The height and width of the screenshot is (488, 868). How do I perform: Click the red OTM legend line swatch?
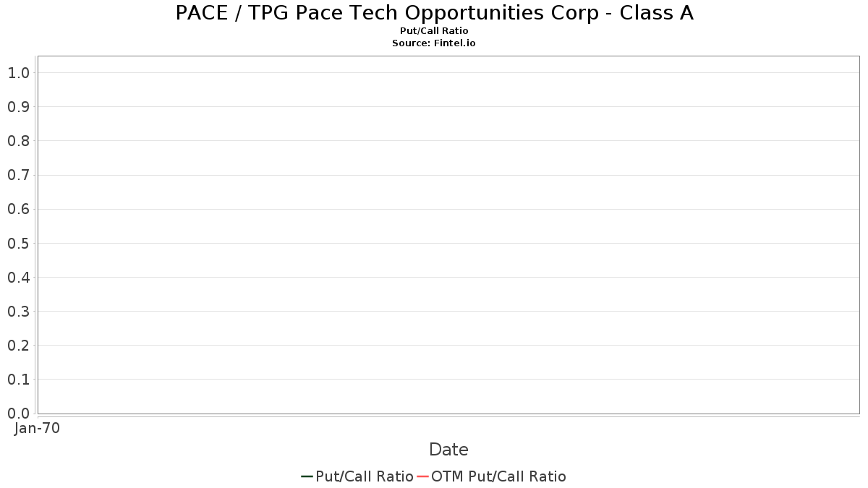[x=422, y=476]
